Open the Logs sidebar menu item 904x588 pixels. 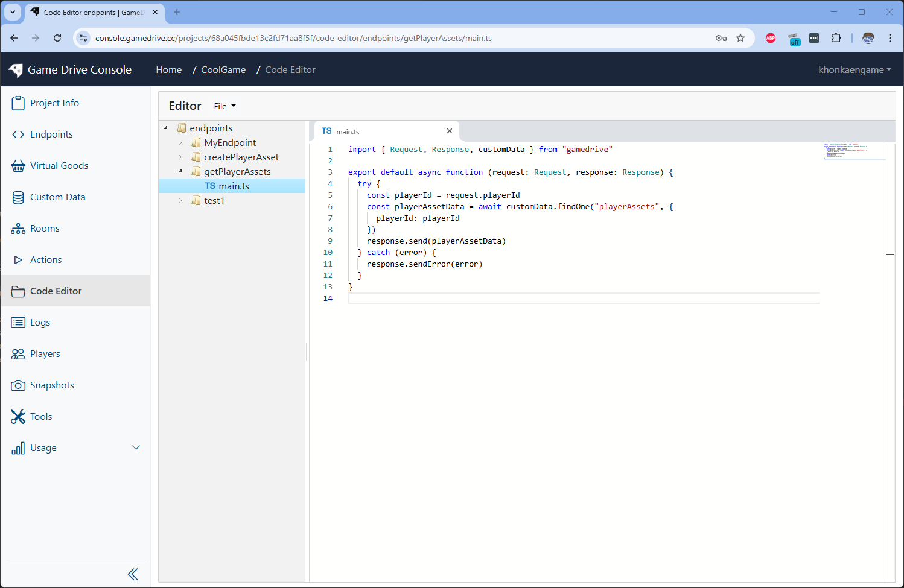click(x=40, y=323)
